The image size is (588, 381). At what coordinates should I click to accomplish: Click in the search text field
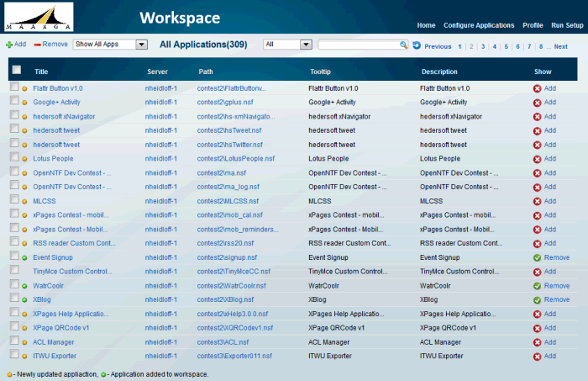coord(359,45)
